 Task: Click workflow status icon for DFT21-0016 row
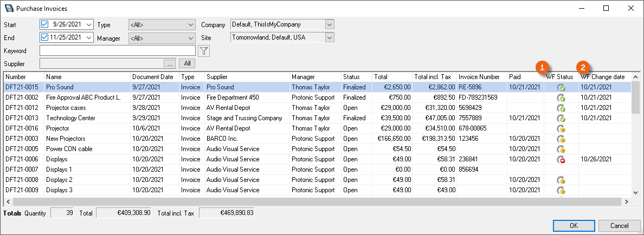[x=561, y=129]
